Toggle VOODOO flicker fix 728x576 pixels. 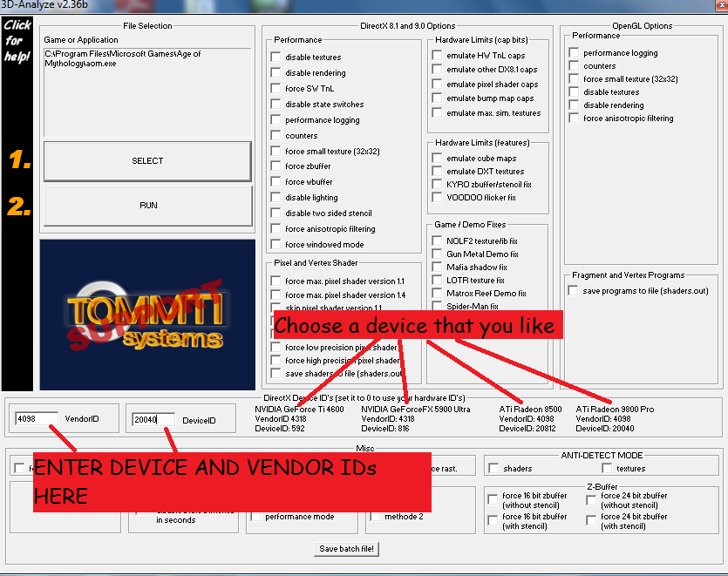coord(437,197)
